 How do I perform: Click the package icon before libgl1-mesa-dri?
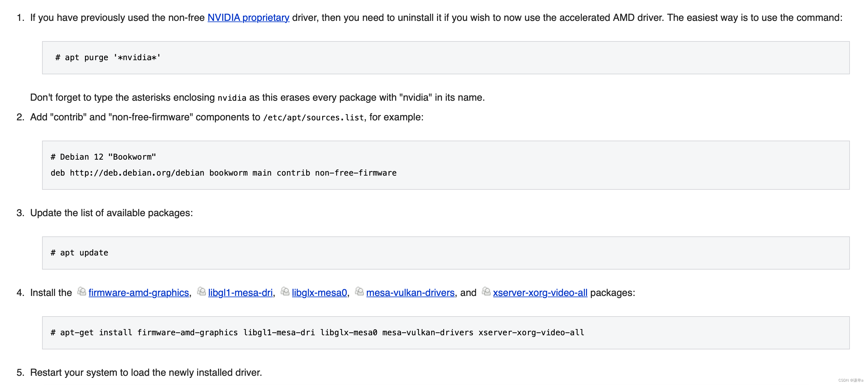pos(201,291)
